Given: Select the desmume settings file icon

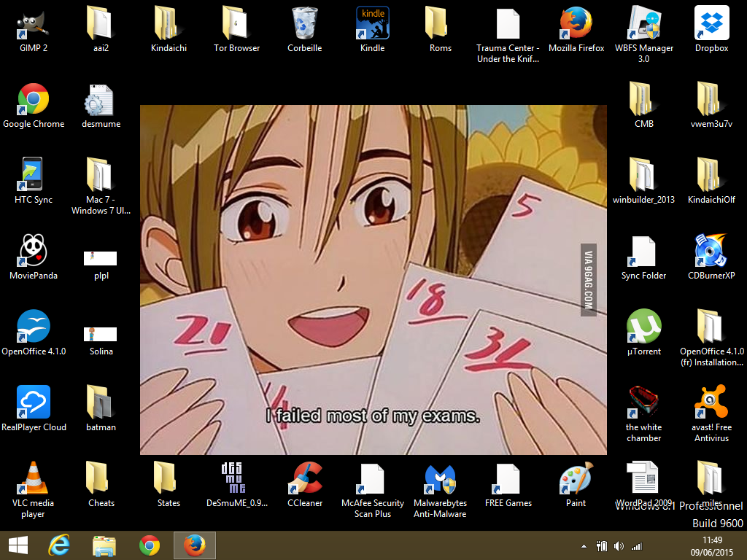Looking at the screenshot, I should click(101, 99).
